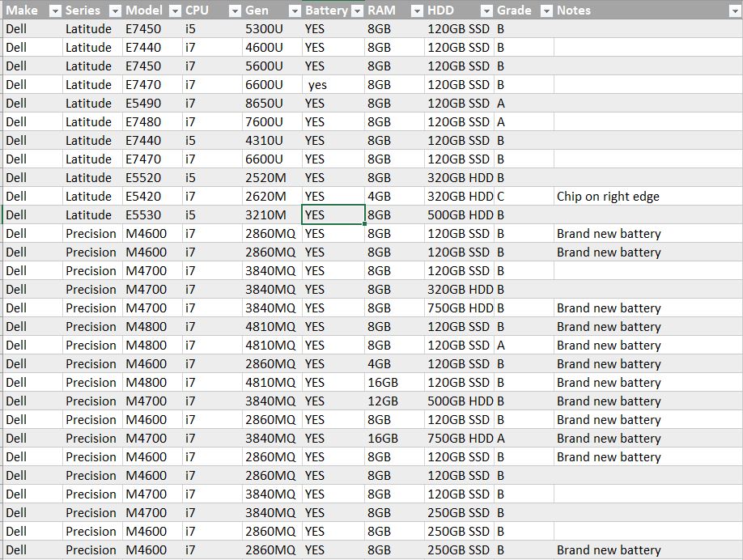Select the Gen cell 7600U
Viewport: 743px width, 560px height.
click(x=273, y=121)
